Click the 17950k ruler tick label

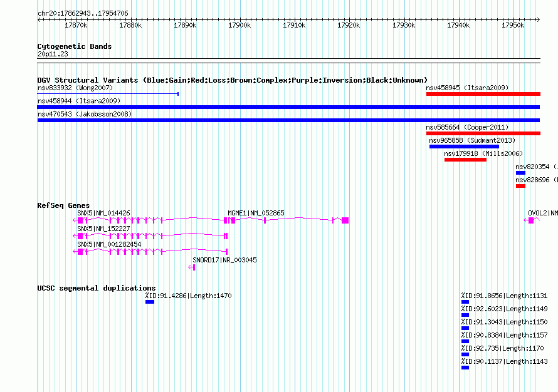[x=513, y=25]
